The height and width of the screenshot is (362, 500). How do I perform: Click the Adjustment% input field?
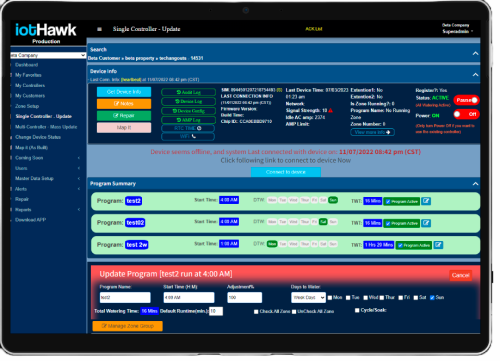pyautogui.click(x=244, y=297)
